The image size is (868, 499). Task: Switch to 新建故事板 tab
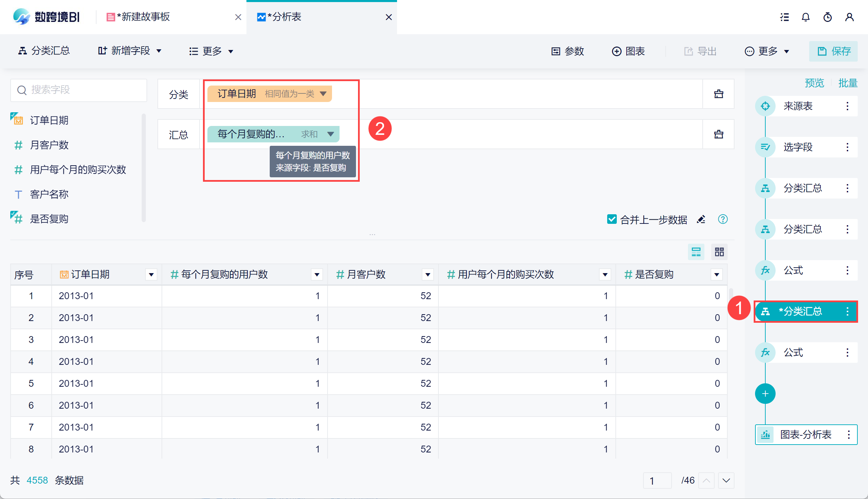(144, 17)
